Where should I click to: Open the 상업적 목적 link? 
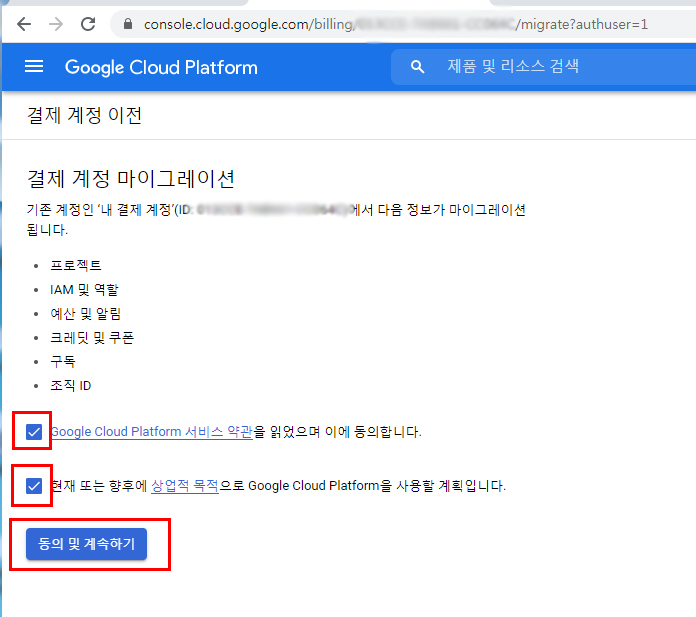pos(185,486)
